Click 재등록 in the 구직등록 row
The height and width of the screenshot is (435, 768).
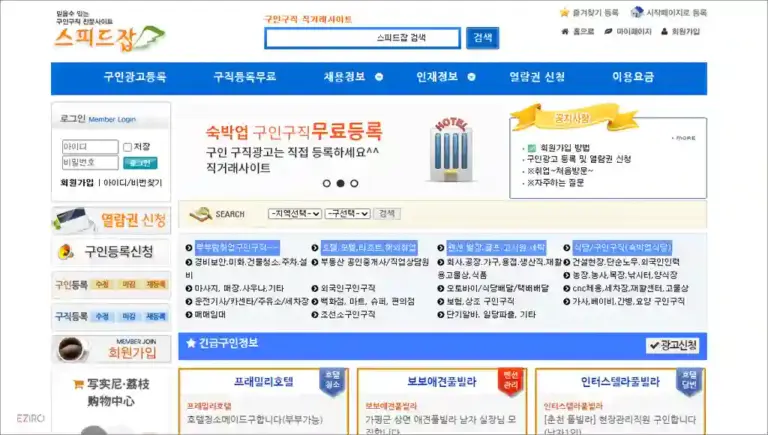click(156, 316)
